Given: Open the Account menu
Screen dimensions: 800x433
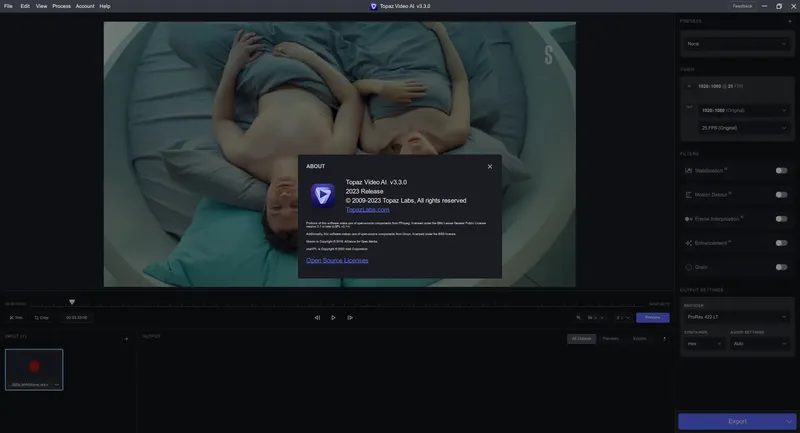Looking at the screenshot, I should [x=85, y=6].
